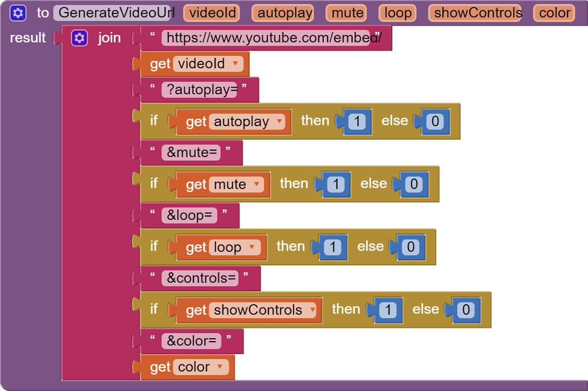This screenshot has height=391, width=588.
Task: Select the showControls parameter in the procedure header
Action: pos(475,12)
